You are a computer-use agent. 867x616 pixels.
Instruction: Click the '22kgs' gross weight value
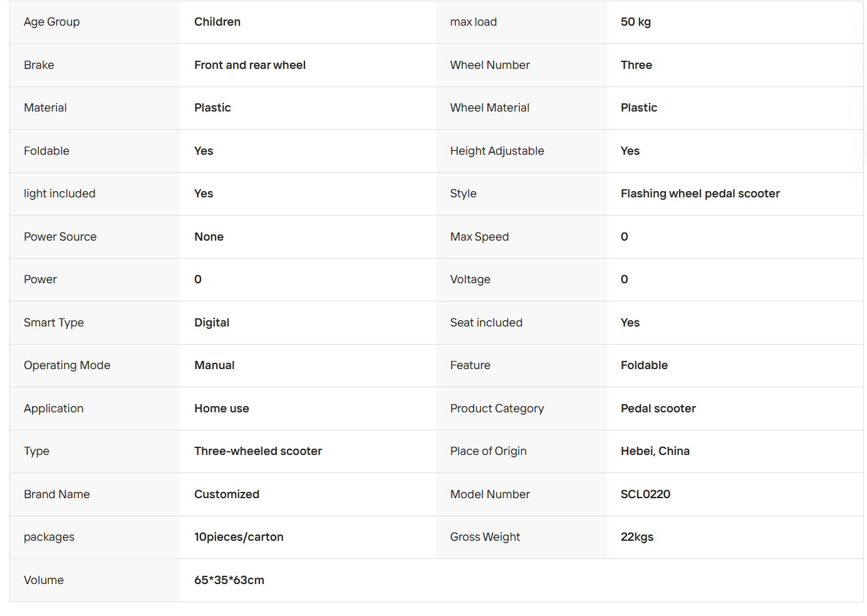(x=636, y=537)
